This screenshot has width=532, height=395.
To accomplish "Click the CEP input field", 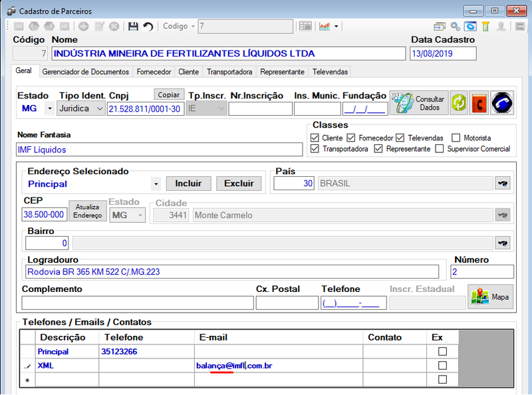I will 44,215.
